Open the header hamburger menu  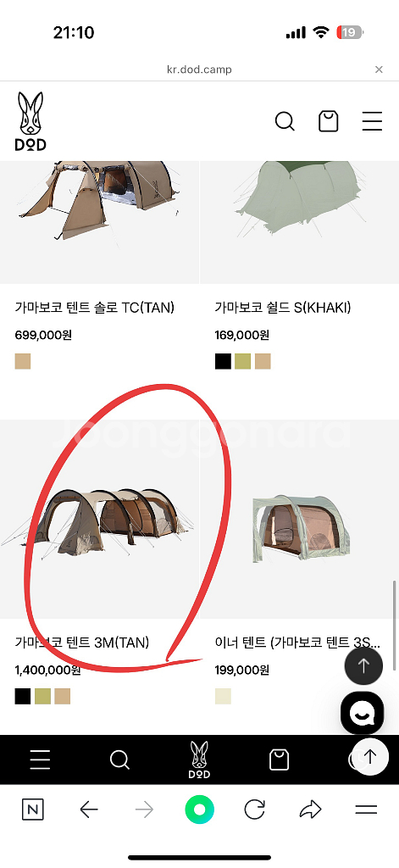point(373,121)
